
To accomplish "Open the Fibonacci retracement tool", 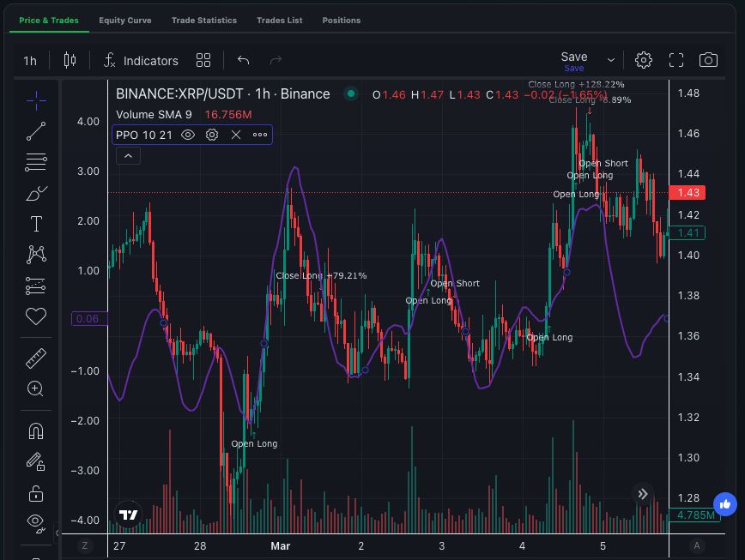I will click(x=36, y=162).
